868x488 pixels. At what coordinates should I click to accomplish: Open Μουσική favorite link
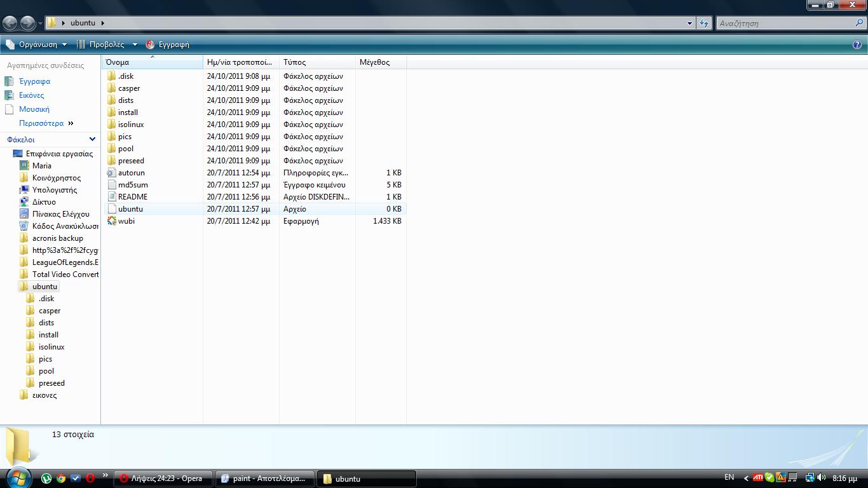coord(34,109)
